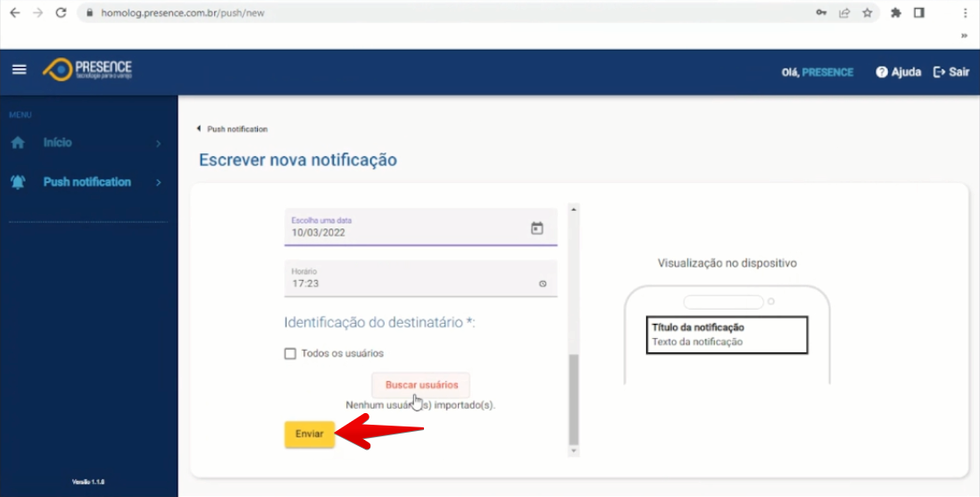Click the Título da notificação preview
Screen dimensions: 980x497
698,327
